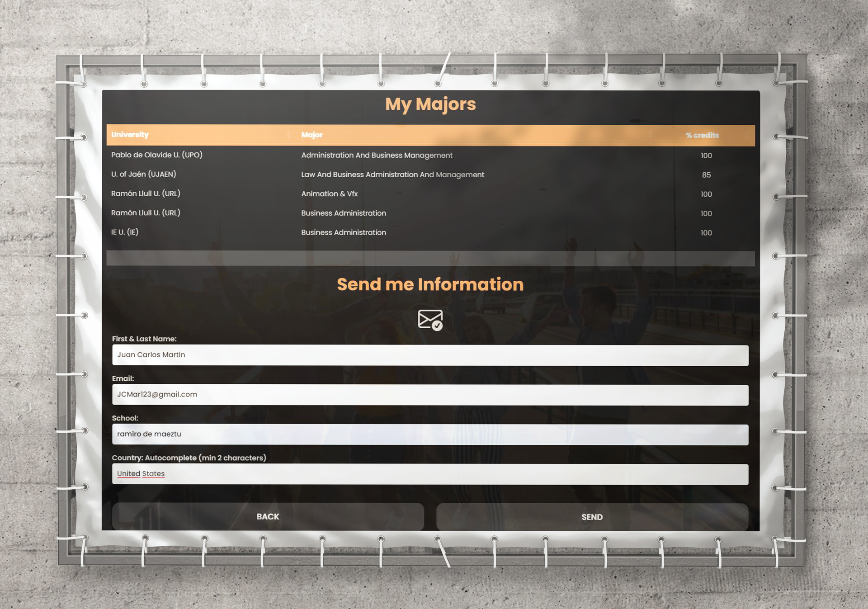Click the First & Last Name field
This screenshot has width=868, height=609.
tap(430, 355)
